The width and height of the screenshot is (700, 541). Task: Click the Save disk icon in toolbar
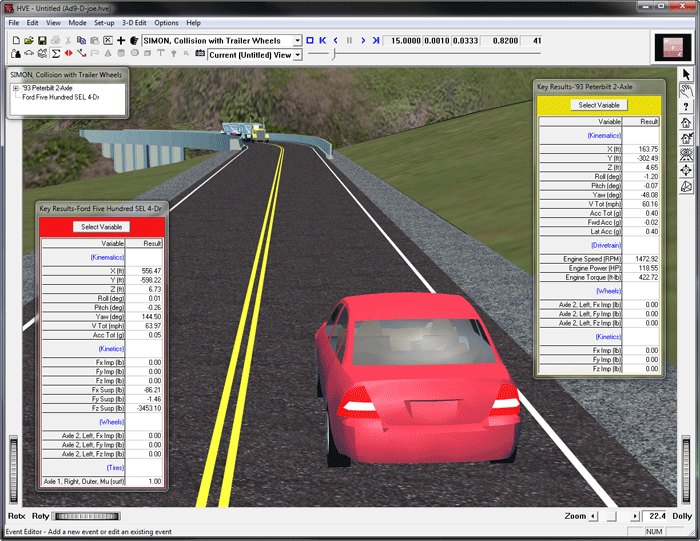click(x=42, y=41)
